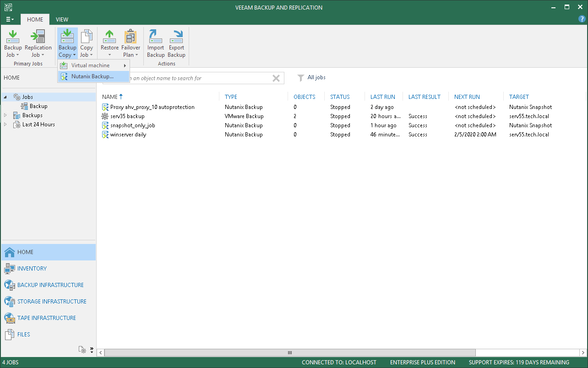
Task: Open the Failover Plan ribbon button
Action: click(x=131, y=44)
